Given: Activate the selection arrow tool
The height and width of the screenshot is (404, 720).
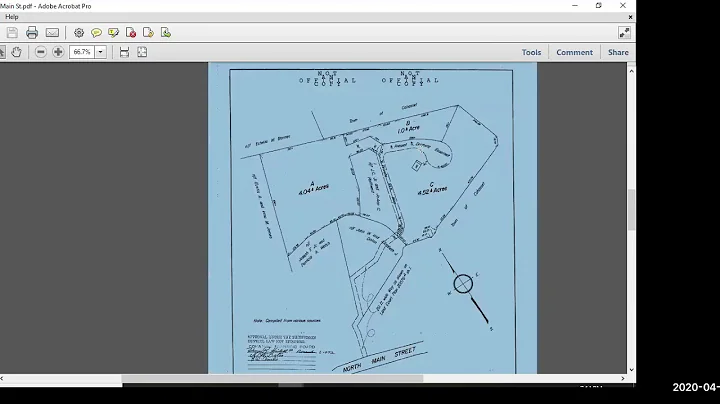Looking at the screenshot, I should click(2, 52).
